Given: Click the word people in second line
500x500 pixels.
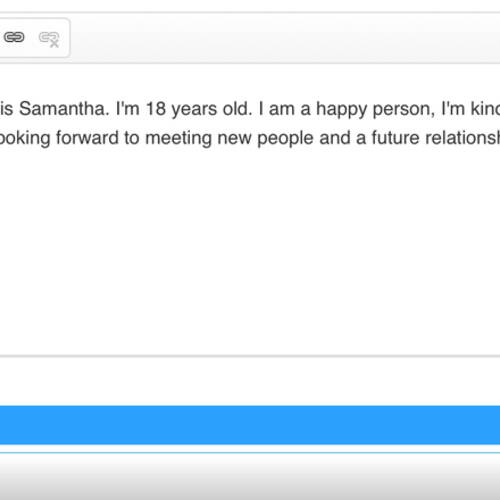Looking at the screenshot, I should point(285,139).
